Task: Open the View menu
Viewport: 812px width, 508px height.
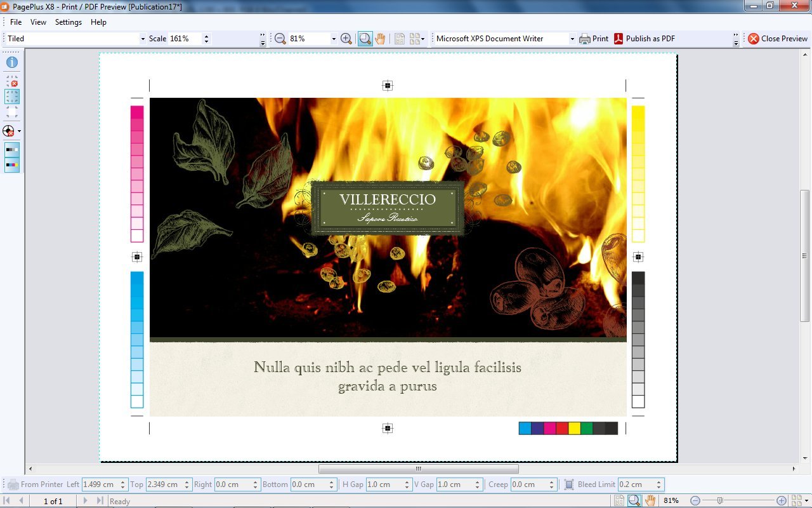Action: coord(38,22)
